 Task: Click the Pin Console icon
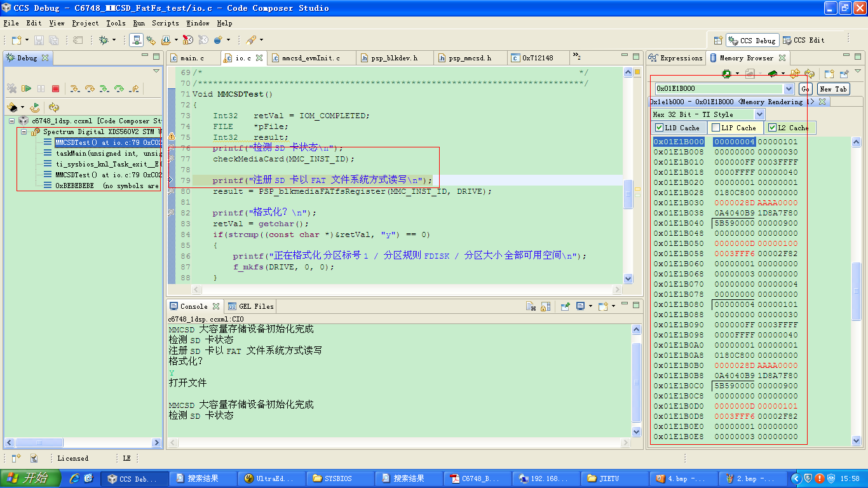[x=565, y=306]
